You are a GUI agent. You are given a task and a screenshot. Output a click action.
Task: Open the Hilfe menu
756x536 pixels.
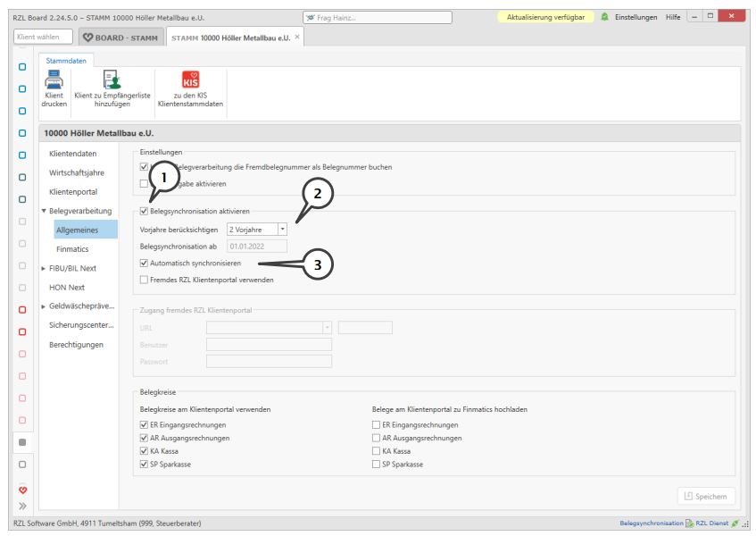tap(672, 17)
